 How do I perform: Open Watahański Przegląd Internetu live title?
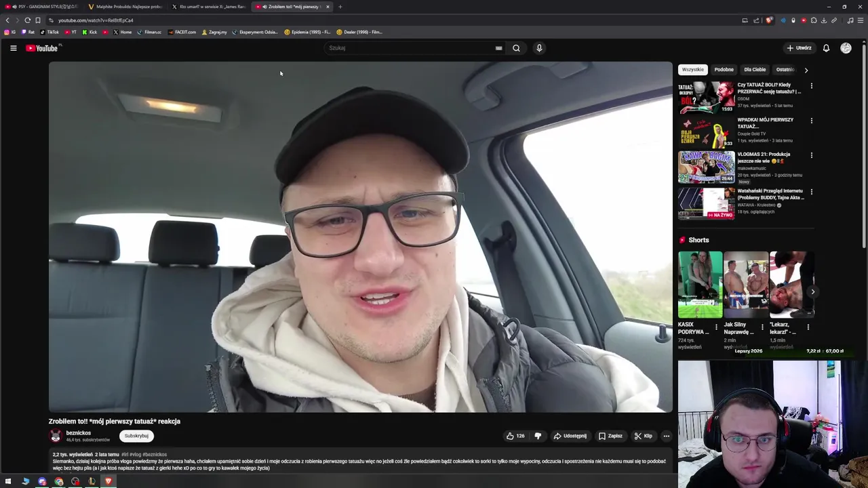pyautogui.click(x=770, y=194)
